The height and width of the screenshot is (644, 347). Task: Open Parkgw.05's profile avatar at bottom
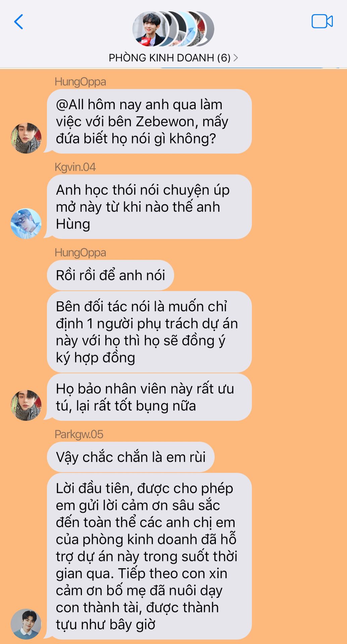tap(26, 624)
